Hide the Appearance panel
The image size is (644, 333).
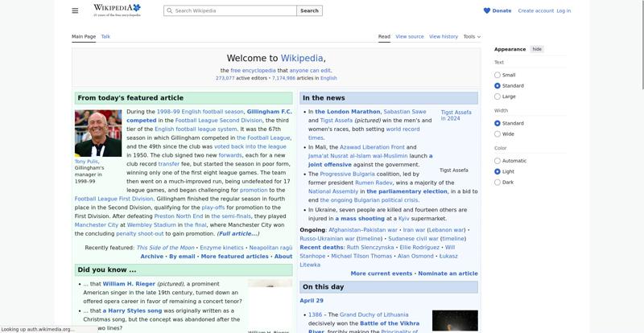point(537,49)
